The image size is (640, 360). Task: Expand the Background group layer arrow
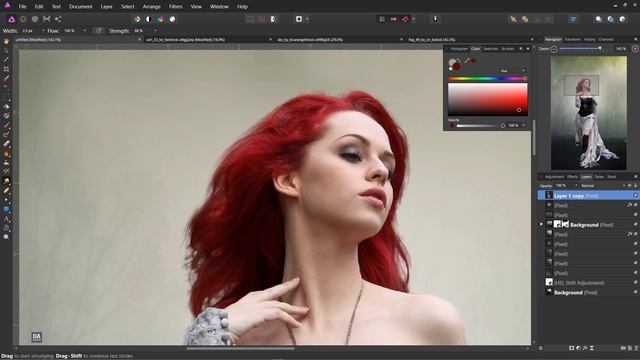point(542,224)
